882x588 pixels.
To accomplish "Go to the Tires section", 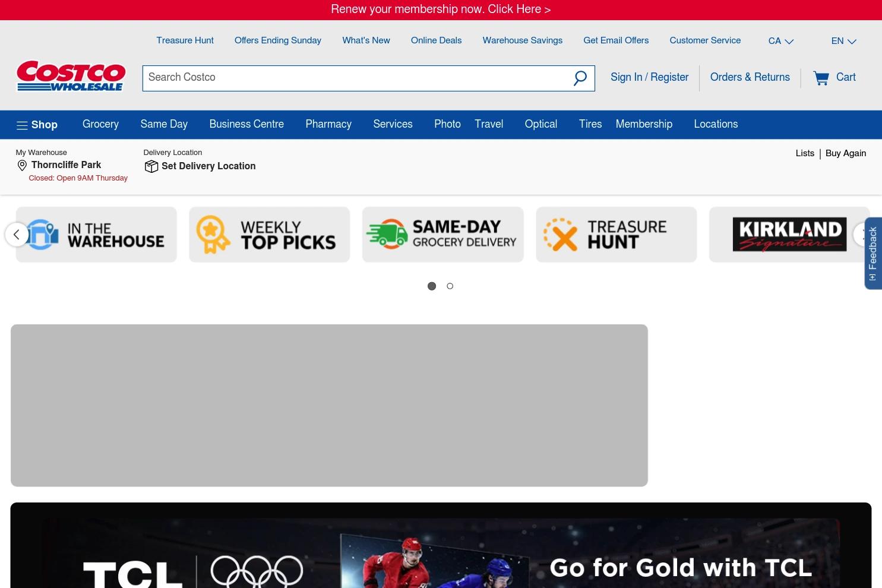I will pos(590,124).
